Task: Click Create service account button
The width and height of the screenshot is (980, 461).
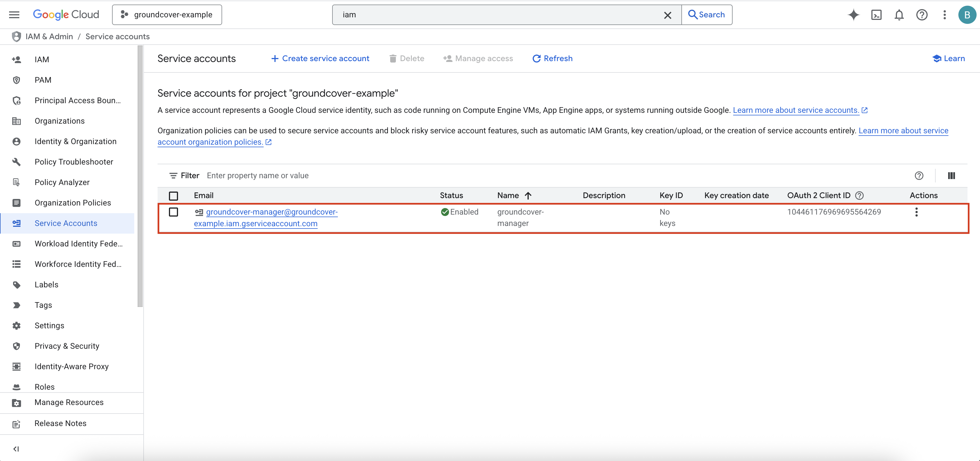Action: coord(320,59)
